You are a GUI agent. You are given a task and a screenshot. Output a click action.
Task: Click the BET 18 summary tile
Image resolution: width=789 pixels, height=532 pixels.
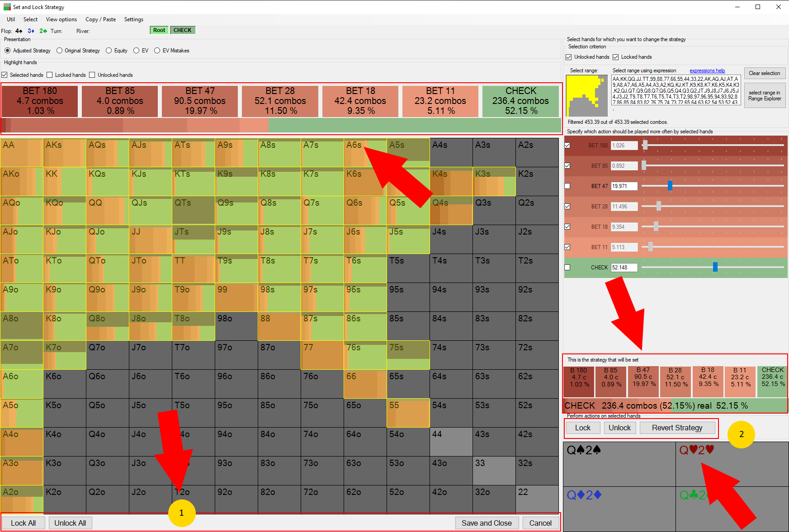coord(360,101)
